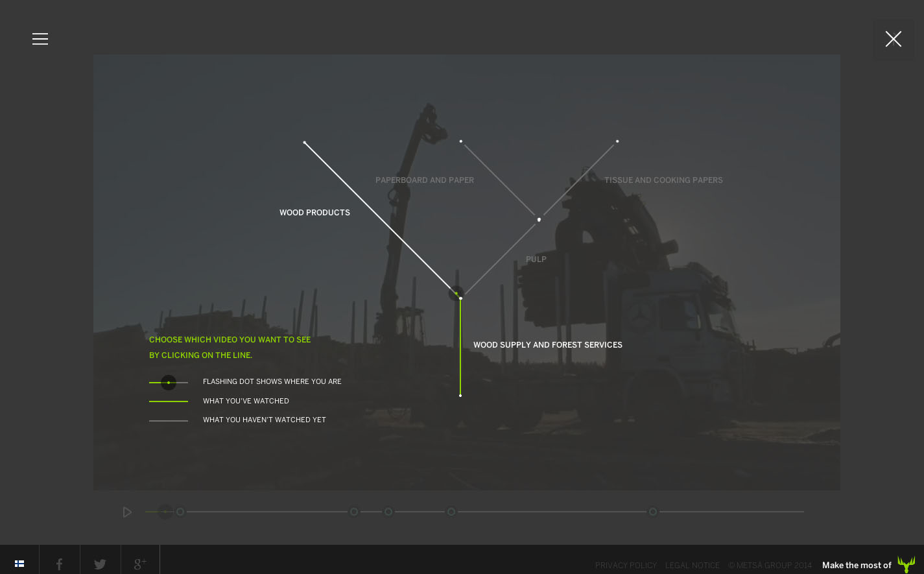
Task: Select Wood Supply and Forest Services
Action: (547, 345)
